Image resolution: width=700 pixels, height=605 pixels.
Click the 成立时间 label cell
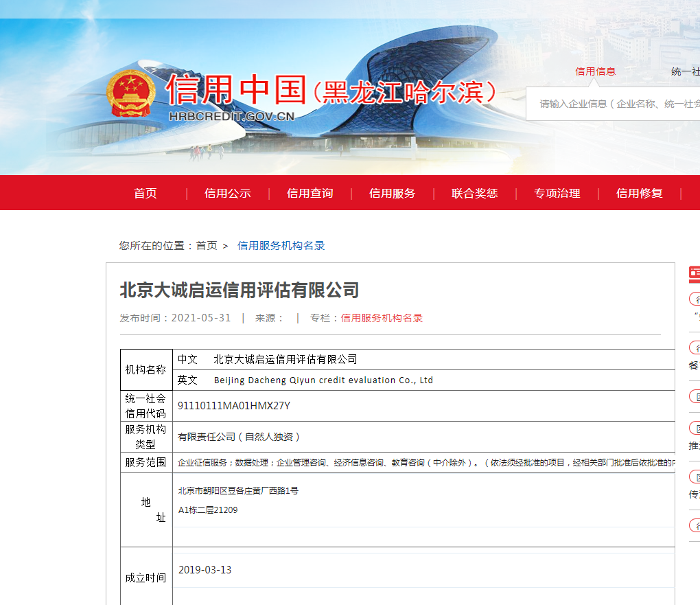[146, 578]
